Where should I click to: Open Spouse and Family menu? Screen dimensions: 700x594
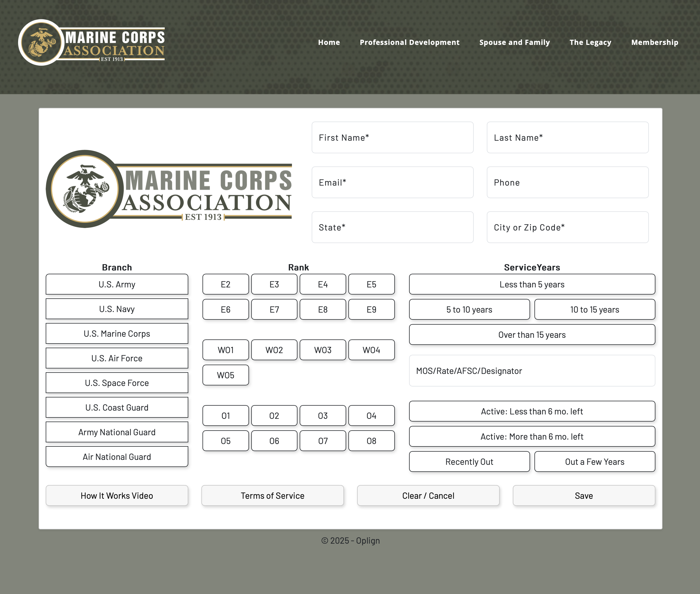(514, 42)
